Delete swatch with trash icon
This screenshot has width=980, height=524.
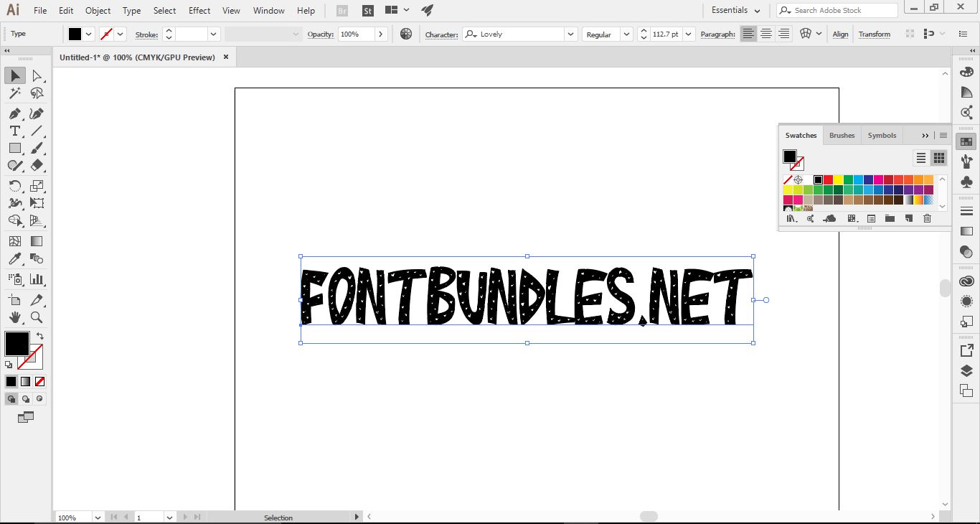927,218
